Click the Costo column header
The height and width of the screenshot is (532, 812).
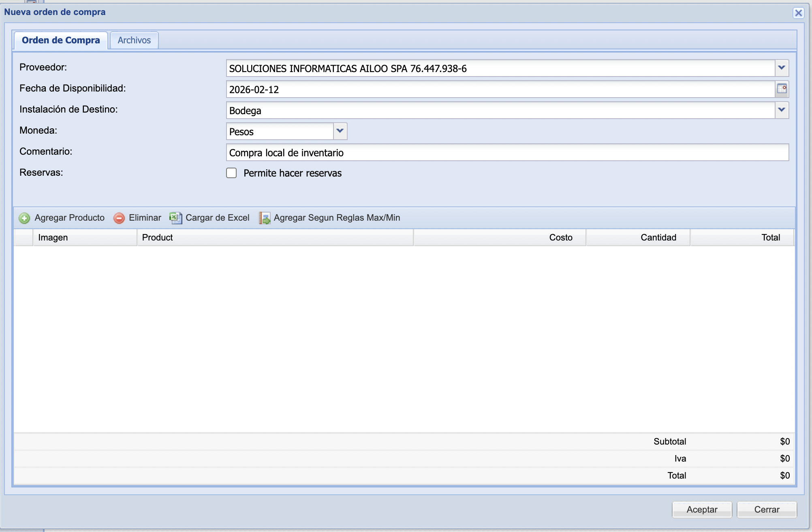pyautogui.click(x=499, y=238)
